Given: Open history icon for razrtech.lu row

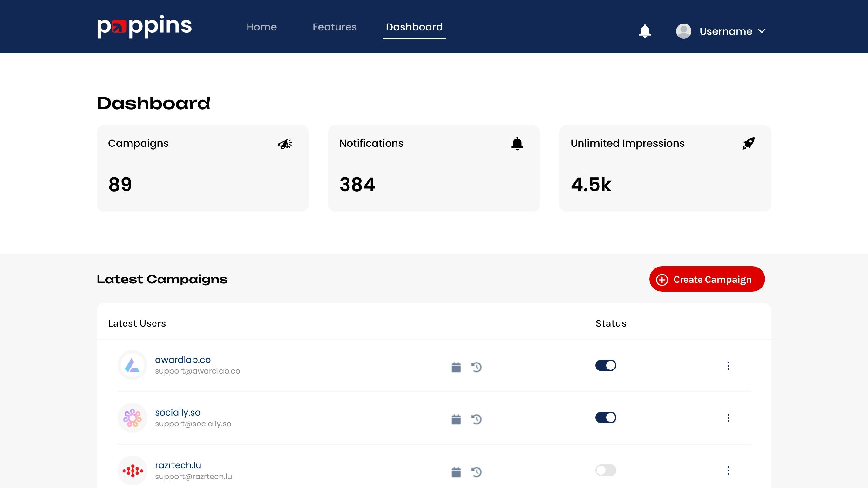Looking at the screenshot, I should coord(477,472).
